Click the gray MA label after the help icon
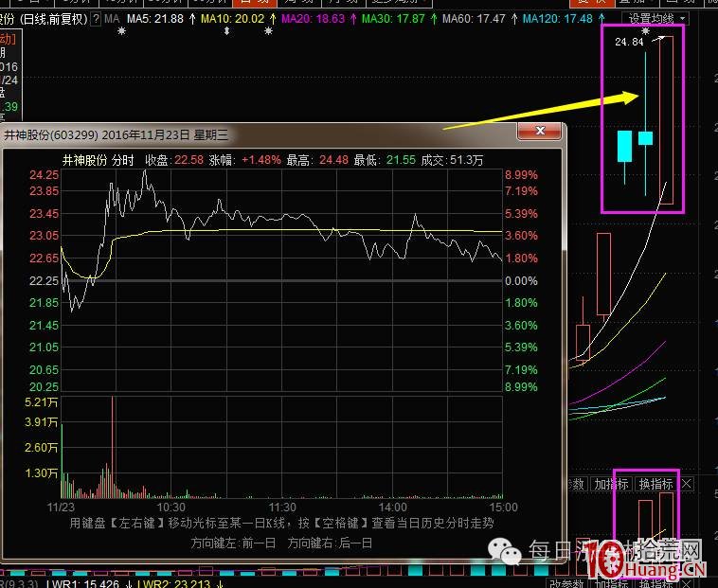 coord(112,19)
